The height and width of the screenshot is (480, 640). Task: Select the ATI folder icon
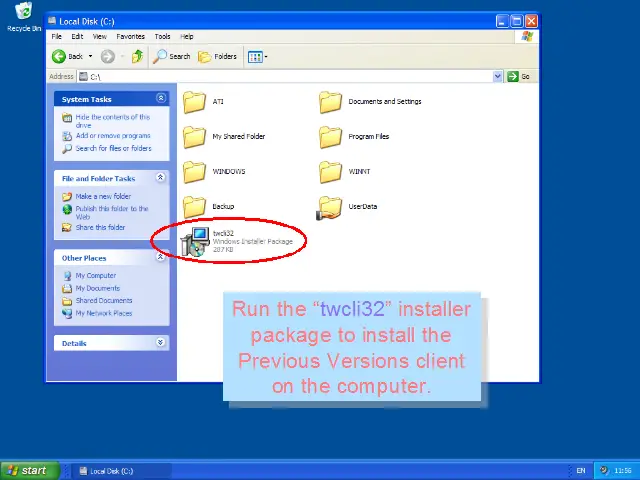[194, 102]
